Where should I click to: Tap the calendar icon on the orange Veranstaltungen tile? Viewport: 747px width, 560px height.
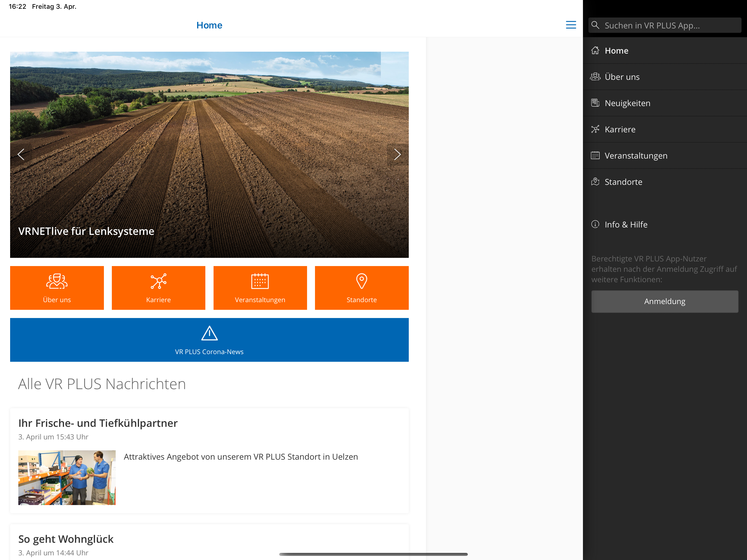pyautogui.click(x=260, y=281)
